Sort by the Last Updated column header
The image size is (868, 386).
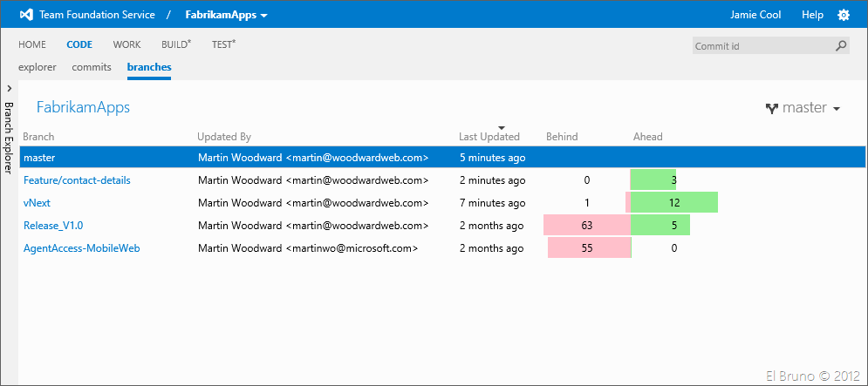[489, 137]
